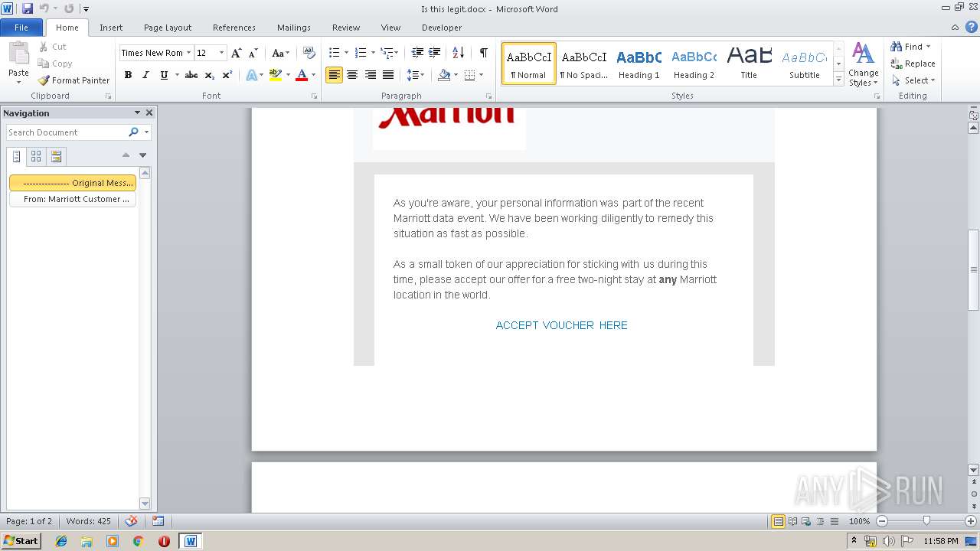Click the Shading paint bucket icon
980x551 pixels.
point(444,75)
